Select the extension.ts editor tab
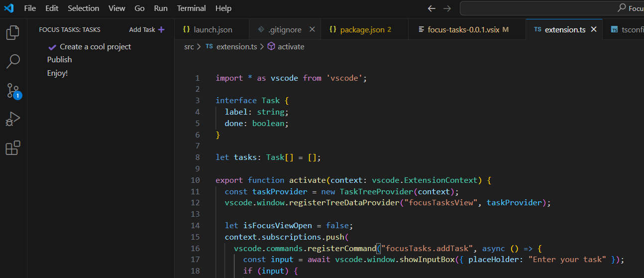This screenshot has height=278, width=644. tap(564, 29)
